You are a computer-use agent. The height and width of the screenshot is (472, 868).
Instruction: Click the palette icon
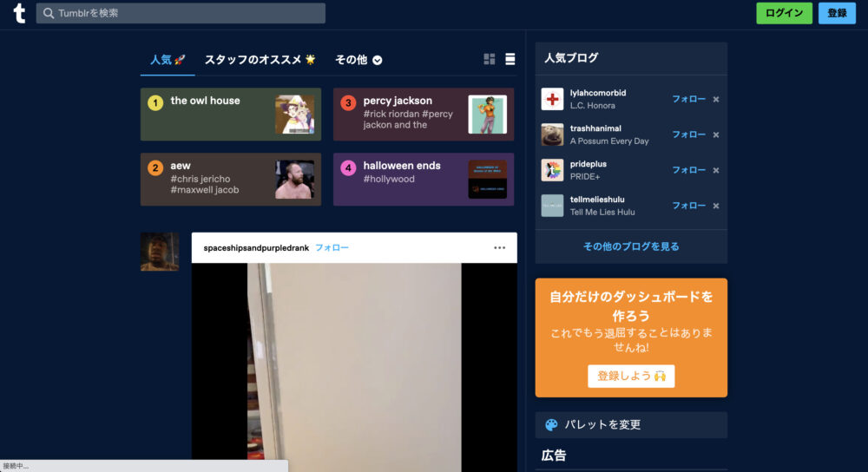tap(551, 424)
